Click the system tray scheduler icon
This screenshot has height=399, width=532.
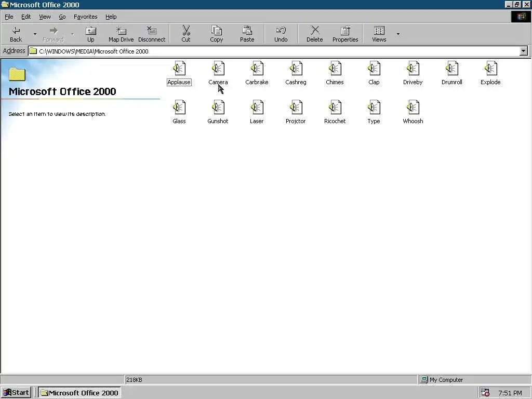(485, 393)
